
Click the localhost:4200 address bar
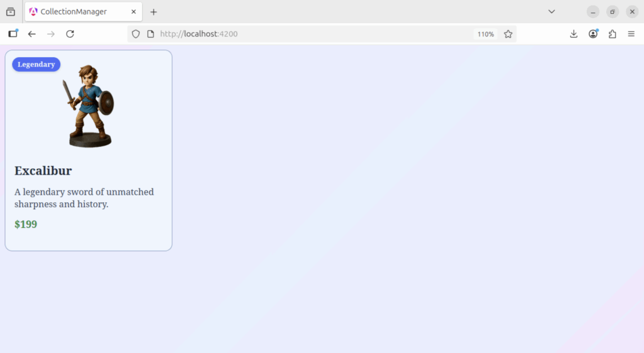[302, 34]
